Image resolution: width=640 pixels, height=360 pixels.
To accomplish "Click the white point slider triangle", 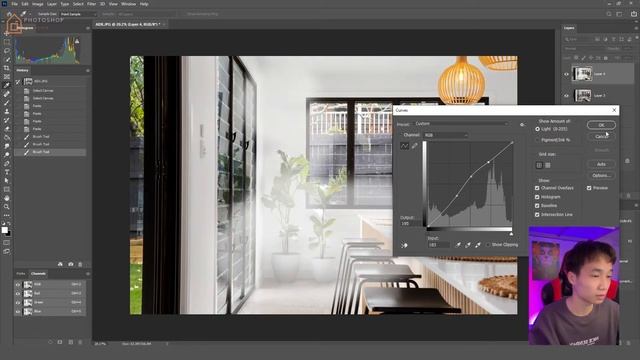I will click(511, 234).
